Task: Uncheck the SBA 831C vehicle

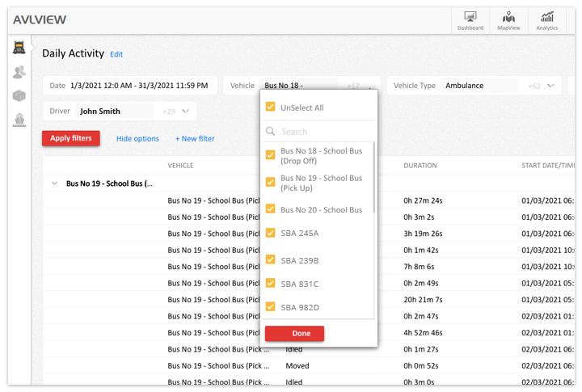Action: 271,283
